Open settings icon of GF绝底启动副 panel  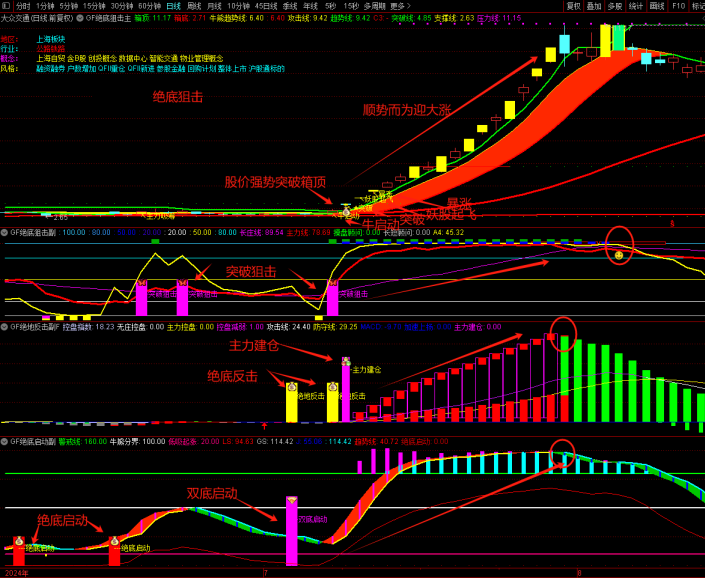(x=5, y=441)
